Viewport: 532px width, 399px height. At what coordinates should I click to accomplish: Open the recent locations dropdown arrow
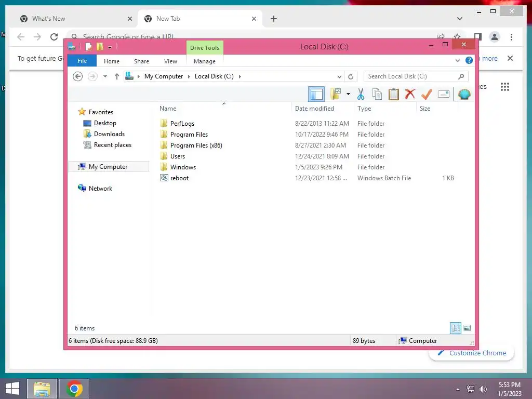(x=105, y=76)
